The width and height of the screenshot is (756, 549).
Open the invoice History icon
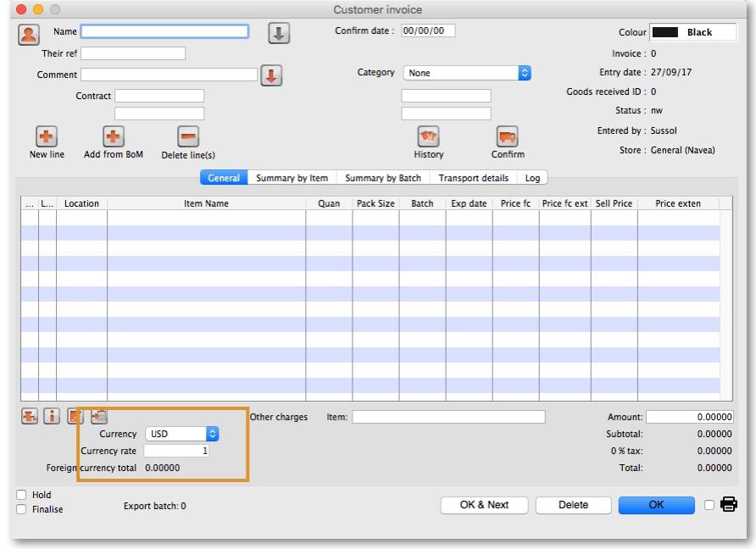(x=428, y=137)
